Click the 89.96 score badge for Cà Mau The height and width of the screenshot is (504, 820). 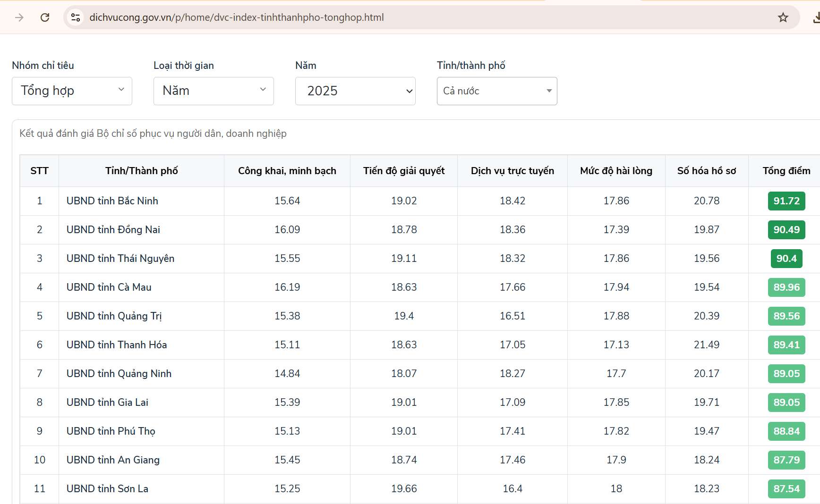pyautogui.click(x=786, y=287)
